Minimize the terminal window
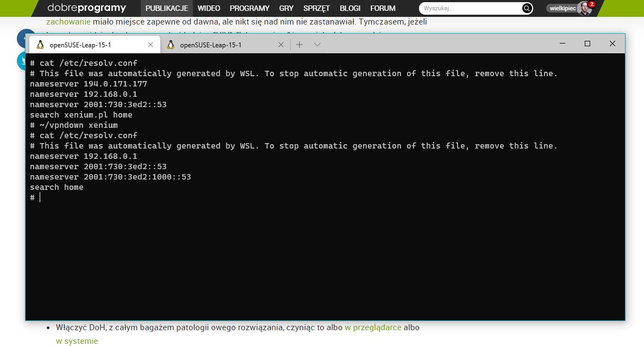644x346 pixels. (x=562, y=44)
